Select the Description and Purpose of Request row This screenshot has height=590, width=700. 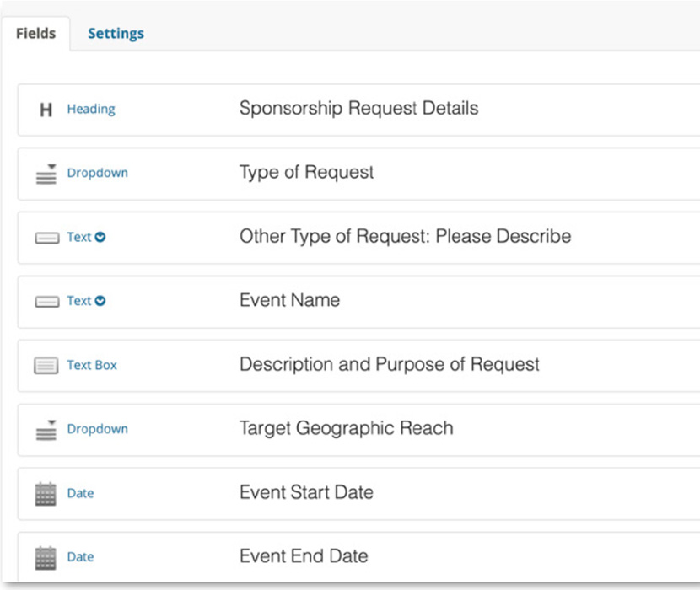point(389,365)
